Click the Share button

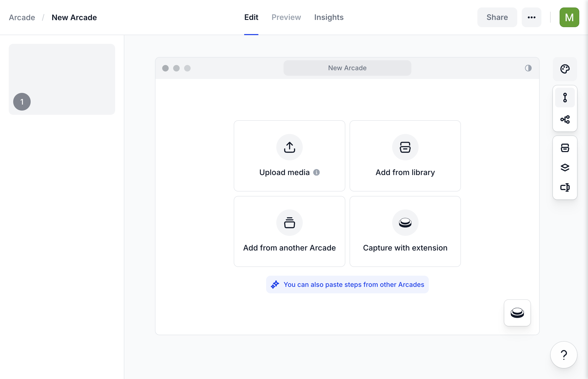point(497,17)
